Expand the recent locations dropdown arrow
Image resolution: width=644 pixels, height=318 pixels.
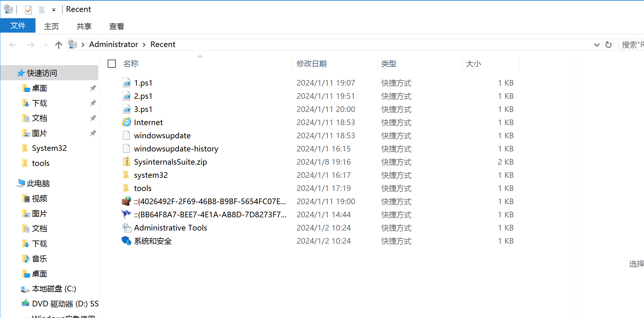pos(46,45)
